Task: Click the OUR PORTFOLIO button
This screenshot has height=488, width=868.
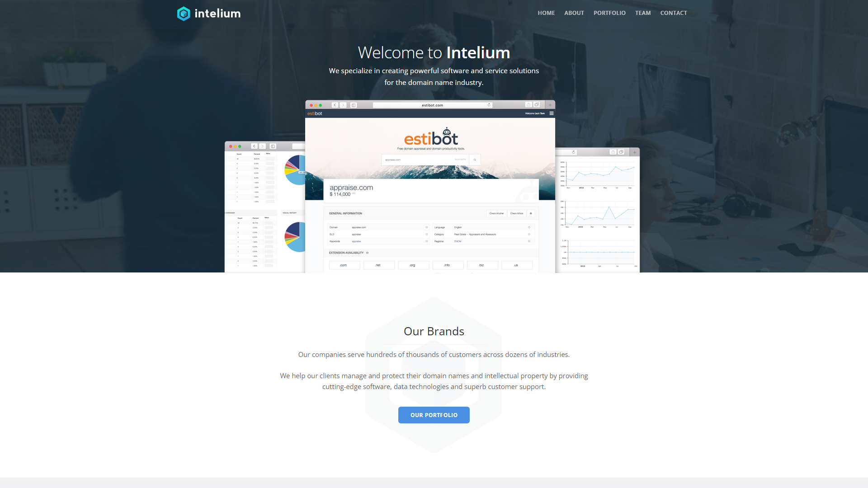Action: click(x=434, y=415)
